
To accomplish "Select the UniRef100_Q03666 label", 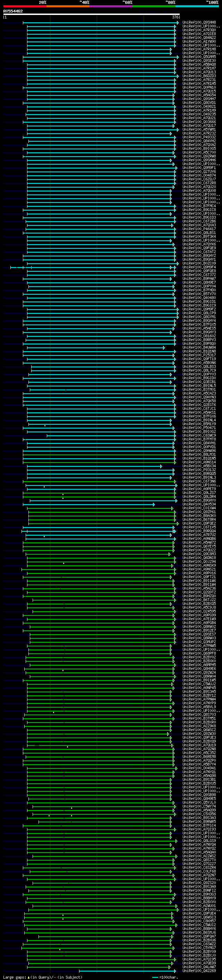I will [199, 122].
